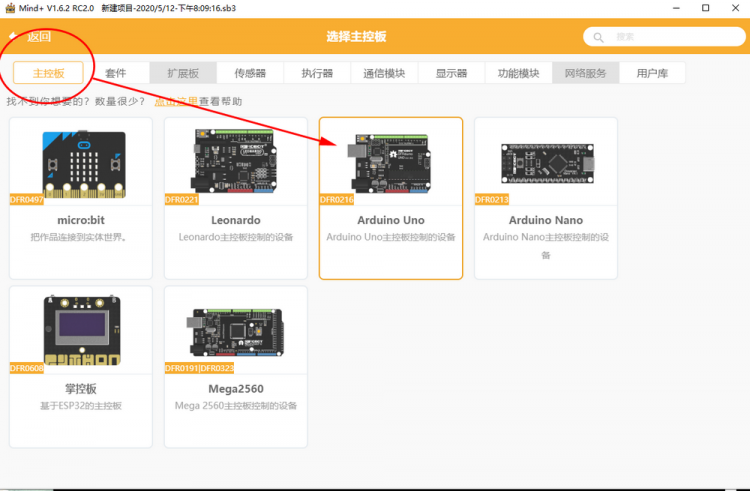Open the 扩展板 tab

click(183, 73)
